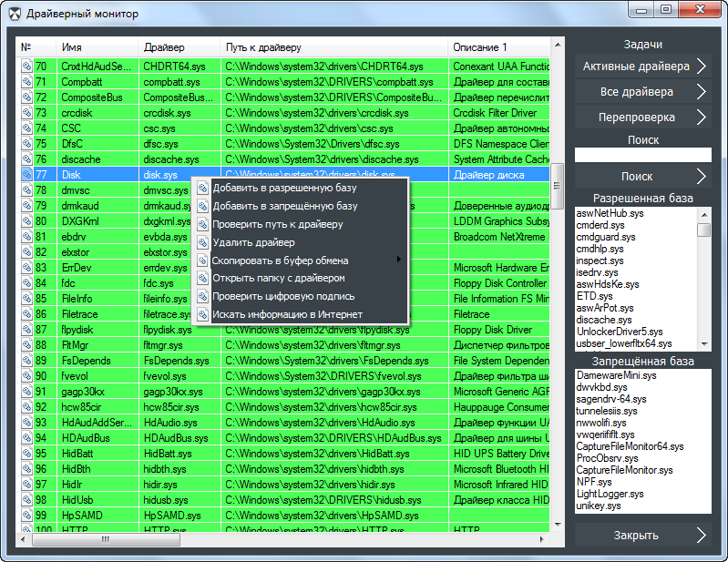This screenshot has height=562, width=728.
Task: Sort by the 'Путь к драйверу' column header
Action: click(333, 46)
